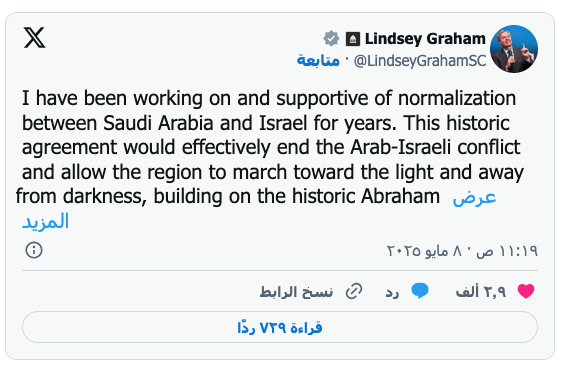Image resolution: width=565 pixels, height=369 pixels.
Task: Open Lindsey Graham's profile picture
Action: coord(514,49)
